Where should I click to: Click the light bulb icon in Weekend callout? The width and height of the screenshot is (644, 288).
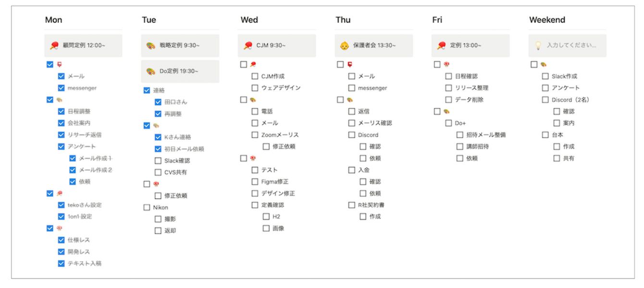538,46
